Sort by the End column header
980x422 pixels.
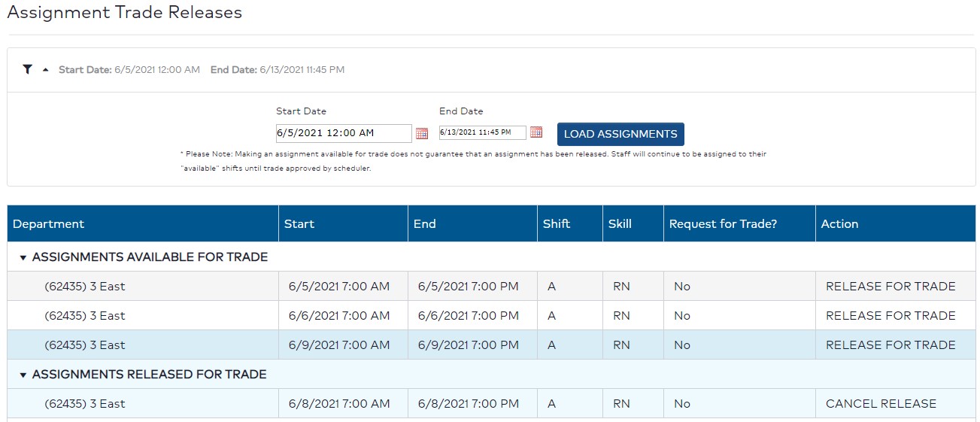(x=425, y=224)
